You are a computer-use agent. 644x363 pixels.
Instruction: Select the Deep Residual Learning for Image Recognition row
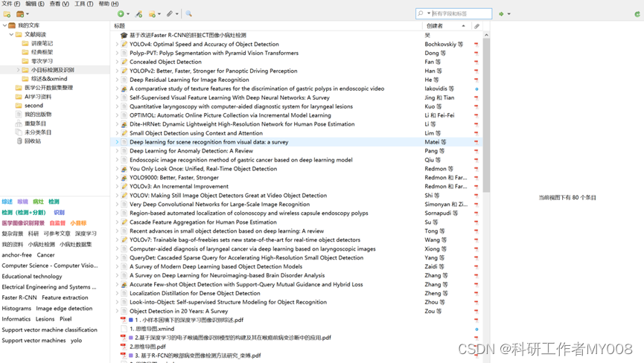[296, 80]
